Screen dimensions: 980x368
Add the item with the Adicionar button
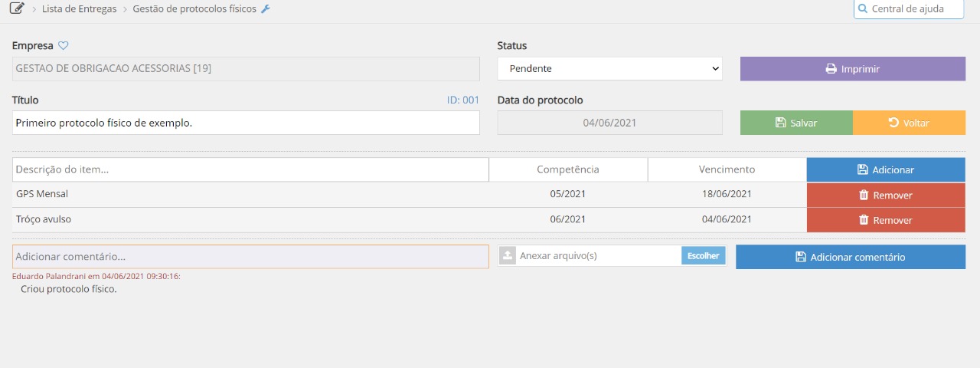(885, 169)
